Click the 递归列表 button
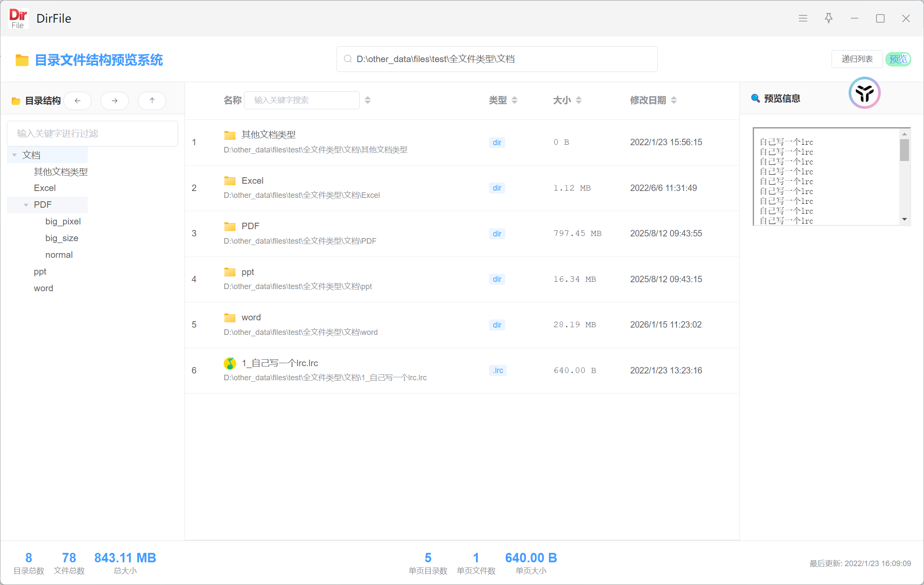 (x=857, y=59)
